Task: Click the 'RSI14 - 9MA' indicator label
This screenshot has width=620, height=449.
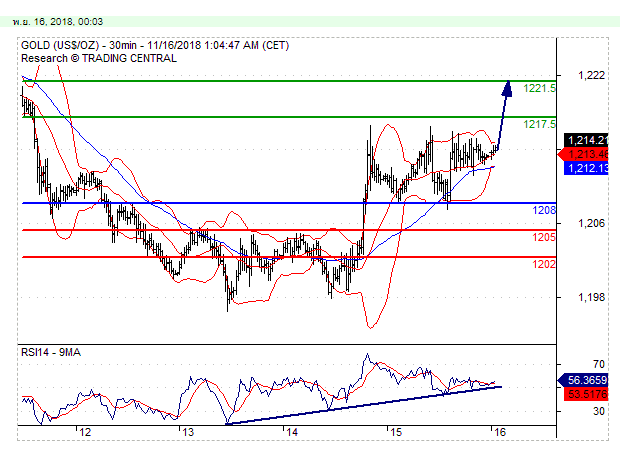Action: [x=51, y=352]
